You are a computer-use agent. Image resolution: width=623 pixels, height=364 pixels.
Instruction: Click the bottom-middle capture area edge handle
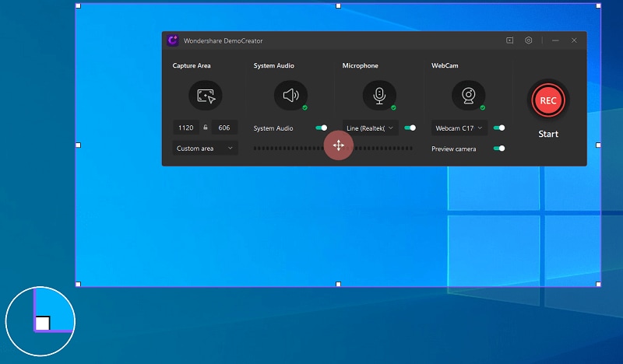pos(339,284)
